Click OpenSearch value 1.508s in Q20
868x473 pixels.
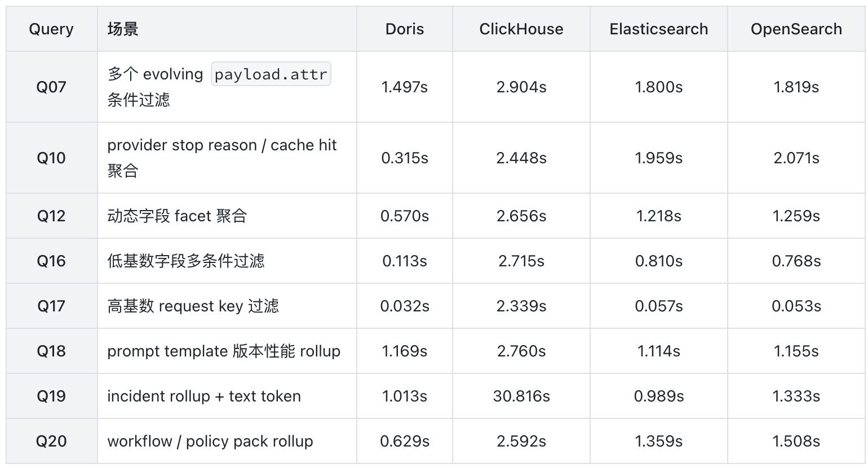(796, 441)
